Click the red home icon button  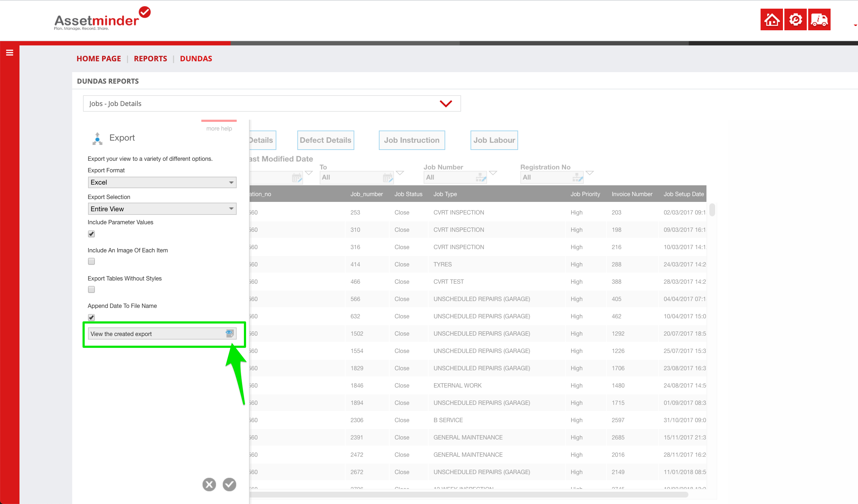click(x=771, y=20)
